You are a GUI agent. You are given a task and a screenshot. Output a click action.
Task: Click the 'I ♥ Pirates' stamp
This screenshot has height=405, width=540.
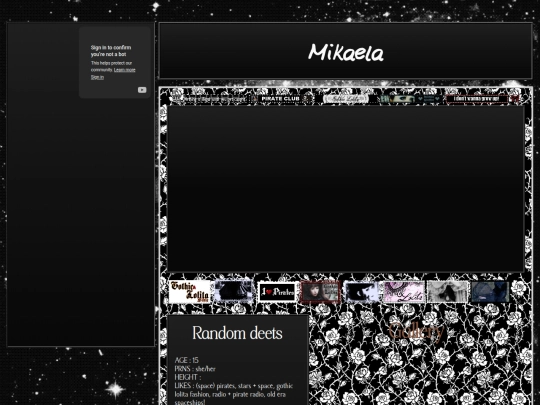[277, 292]
